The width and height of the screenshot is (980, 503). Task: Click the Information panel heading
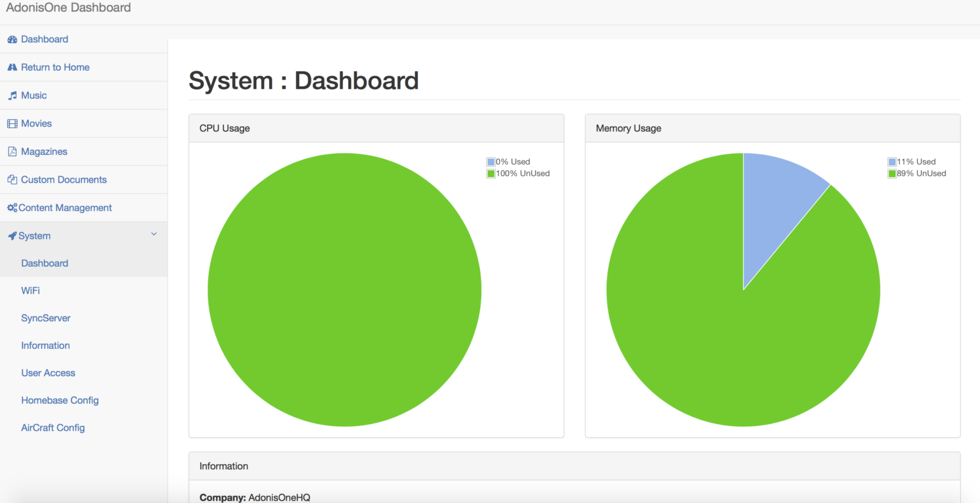(223, 466)
